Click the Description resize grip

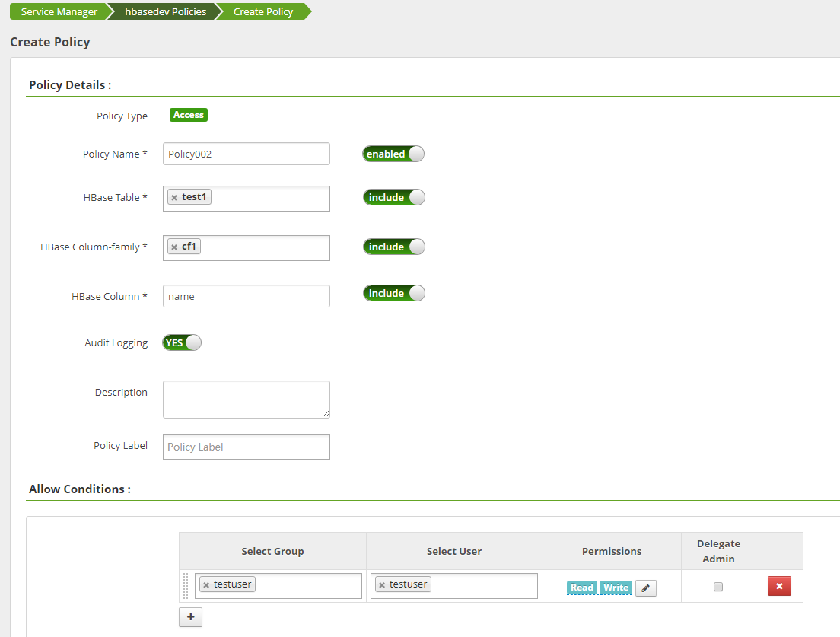click(326, 414)
